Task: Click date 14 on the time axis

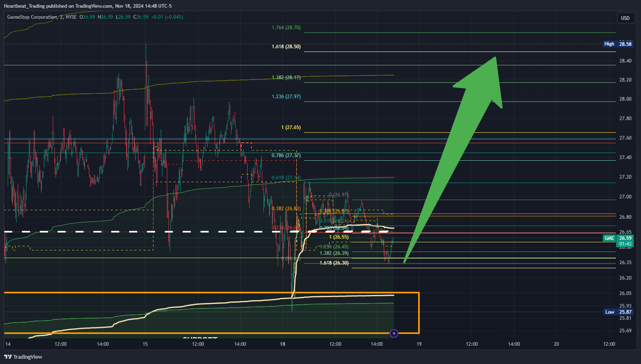Action: (8, 344)
